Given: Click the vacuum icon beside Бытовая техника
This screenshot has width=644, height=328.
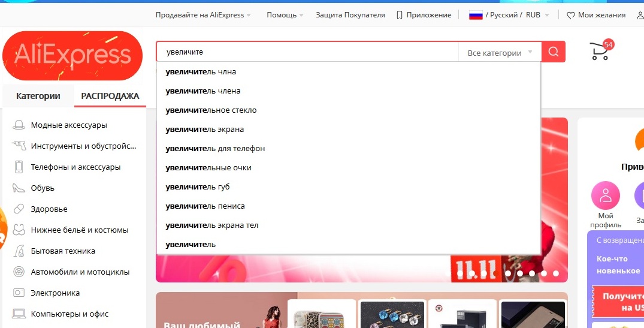Looking at the screenshot, I should click(19, 251).
